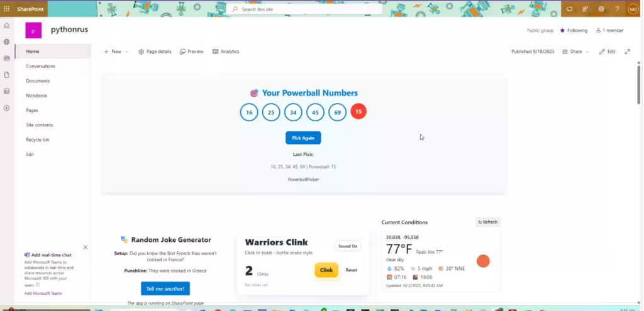Open the megaphone icon in the header
Viewport: 644px width, 311px height.
point(569,9)
